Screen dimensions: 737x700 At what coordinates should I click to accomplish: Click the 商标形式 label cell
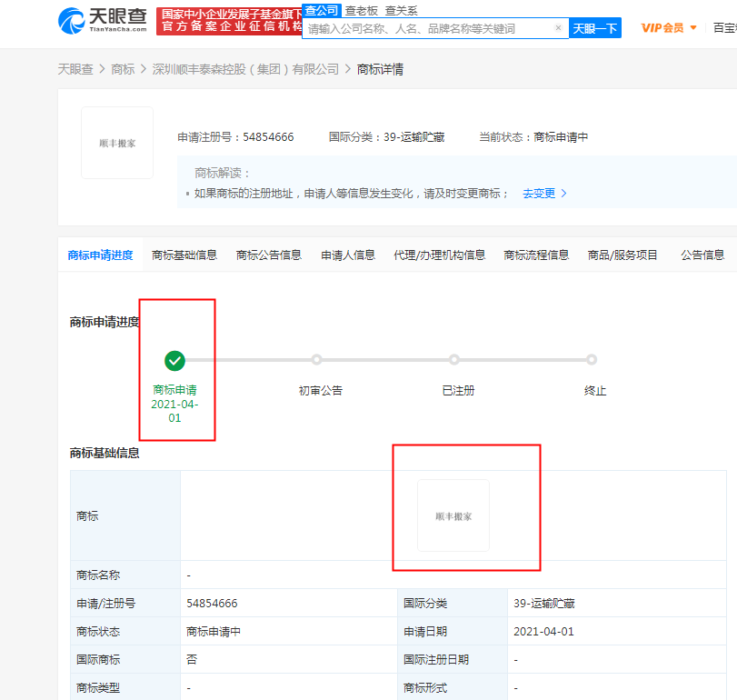(453, 687)
